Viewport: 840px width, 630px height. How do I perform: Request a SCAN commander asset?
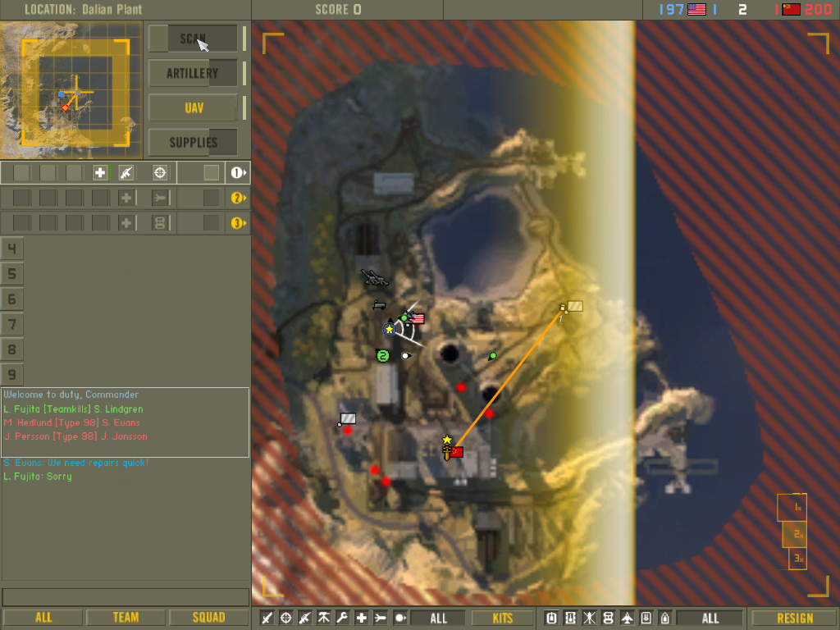point(193,39)
